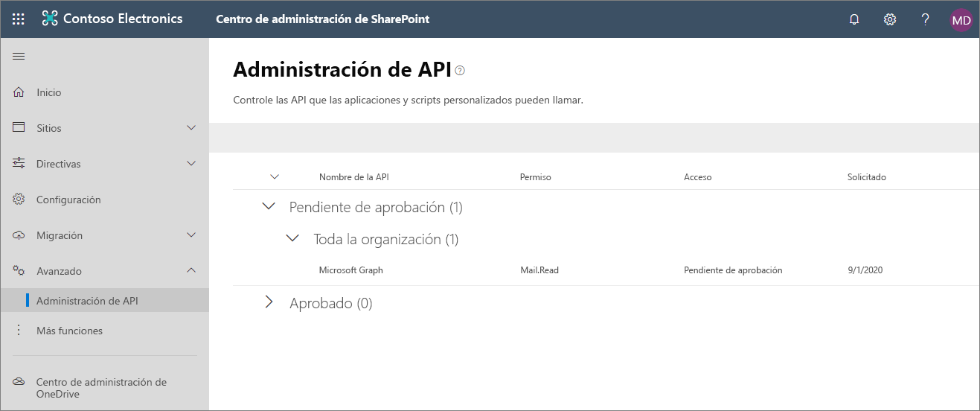
Task: Select Administración de API nav item
Action: click(x=104, y=301)
